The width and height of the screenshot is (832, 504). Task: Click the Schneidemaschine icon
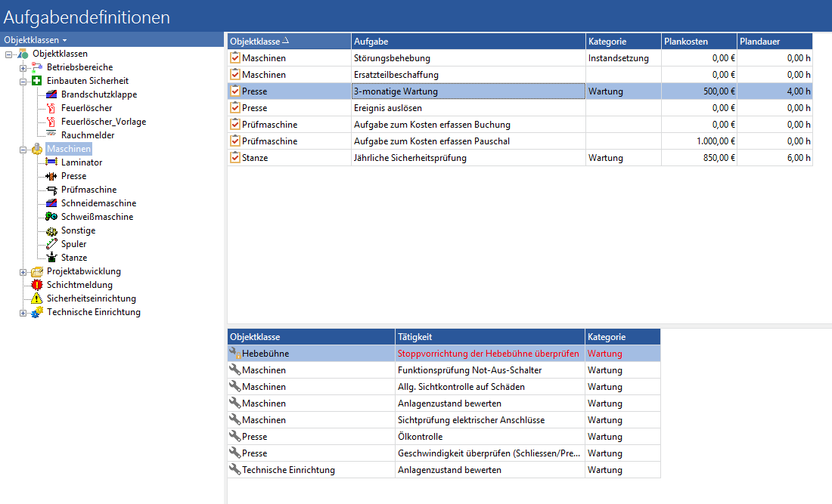click(x=51, y=203)
